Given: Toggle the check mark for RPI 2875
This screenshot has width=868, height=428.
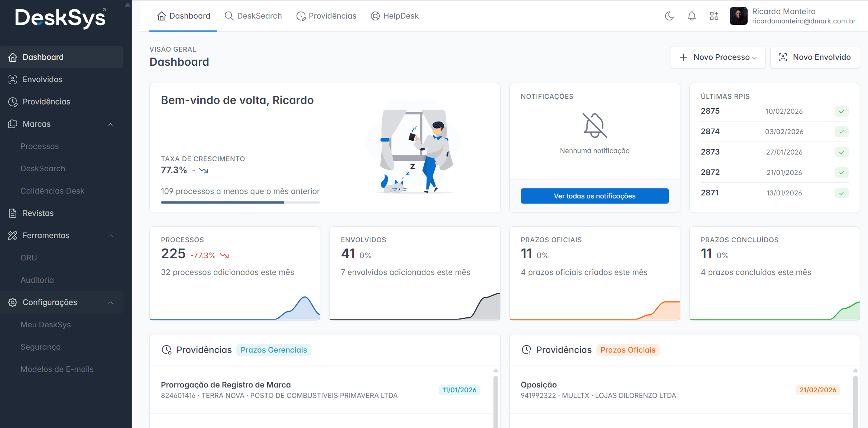Looking at the screenshot, I should (x=841, y=111).
